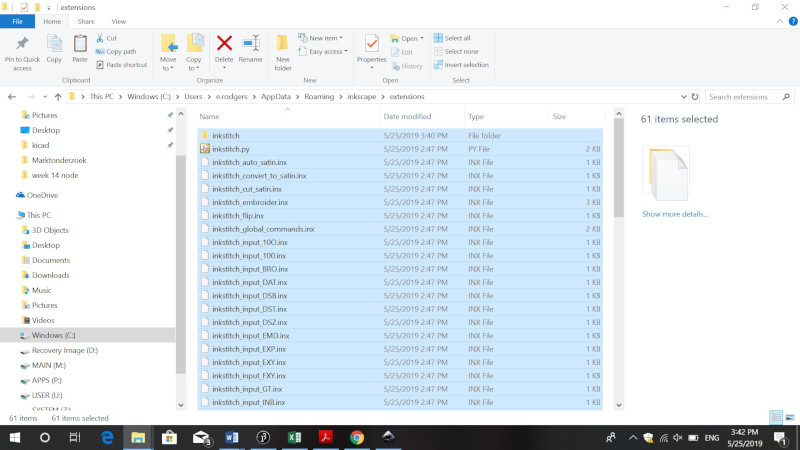
Task: Open 3D Objects in sidebar
Action: 50,230
